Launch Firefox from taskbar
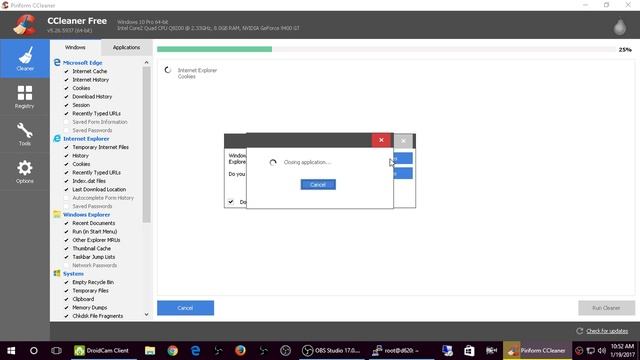The width and height of the screenshot is (640, 360). pos(240,351)
